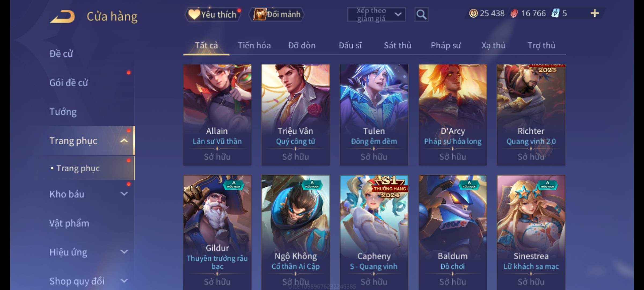The image size is (644, 290).
Task: Tap the blue voucher currency icon
Action: 555,13
